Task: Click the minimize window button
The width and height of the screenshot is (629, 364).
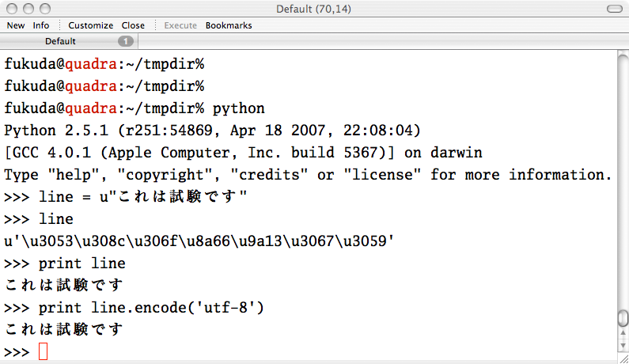Action: click(28, 9)
